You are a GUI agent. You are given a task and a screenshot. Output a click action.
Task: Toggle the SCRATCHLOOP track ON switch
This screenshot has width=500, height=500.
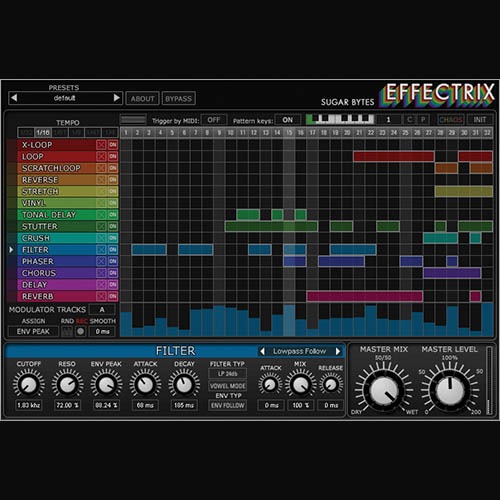pyautogui.click(x=113, y=168)
